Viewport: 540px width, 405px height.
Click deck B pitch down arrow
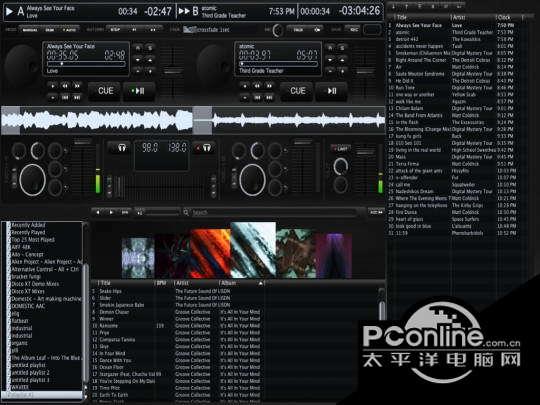[330, 60]
